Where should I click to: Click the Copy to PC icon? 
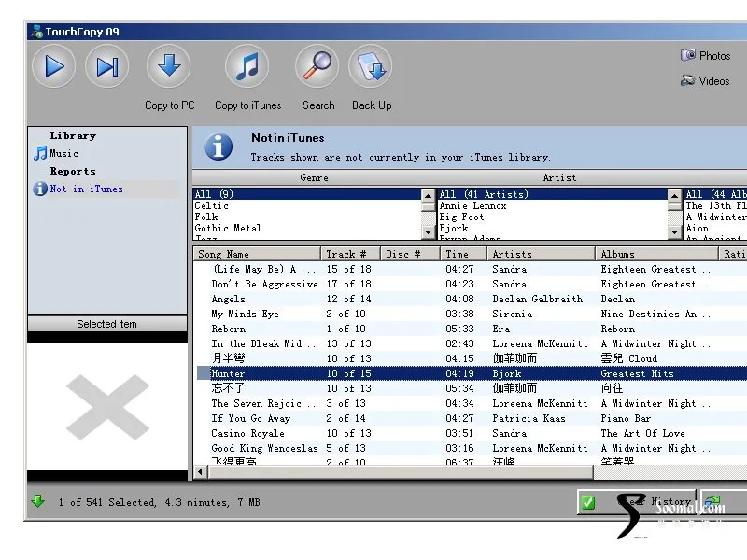[169, 66]
